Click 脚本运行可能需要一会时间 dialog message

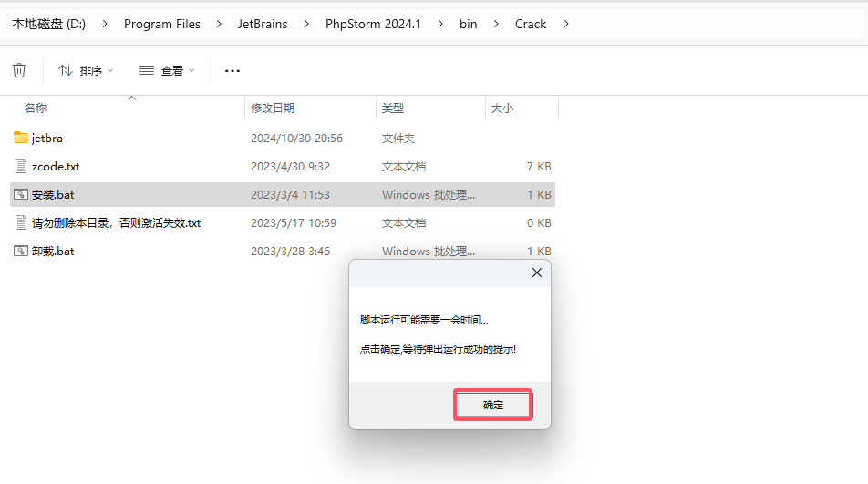(424, 320)
